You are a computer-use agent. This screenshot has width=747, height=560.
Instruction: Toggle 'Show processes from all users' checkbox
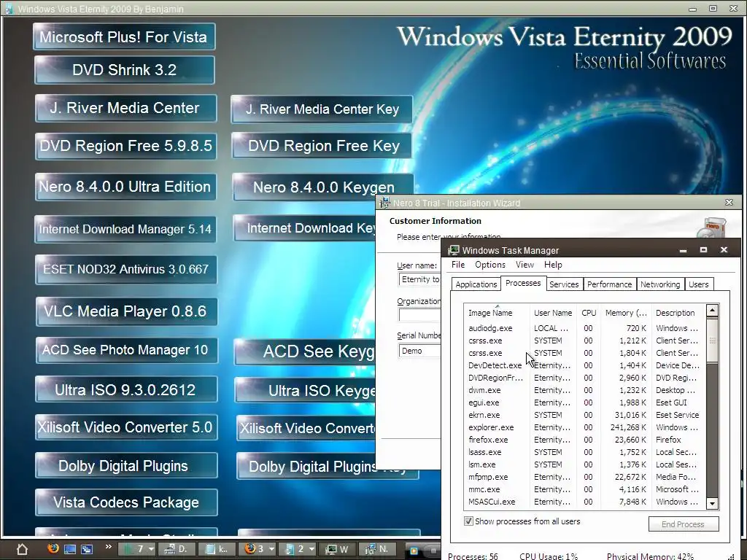point(468,521)
